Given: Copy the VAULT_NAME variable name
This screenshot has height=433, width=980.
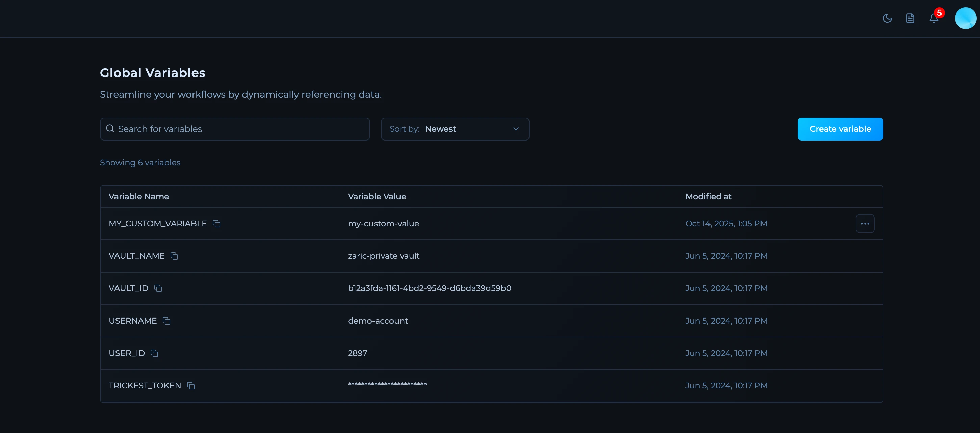Looking at the screenshot, I should [x=174, y=256].
